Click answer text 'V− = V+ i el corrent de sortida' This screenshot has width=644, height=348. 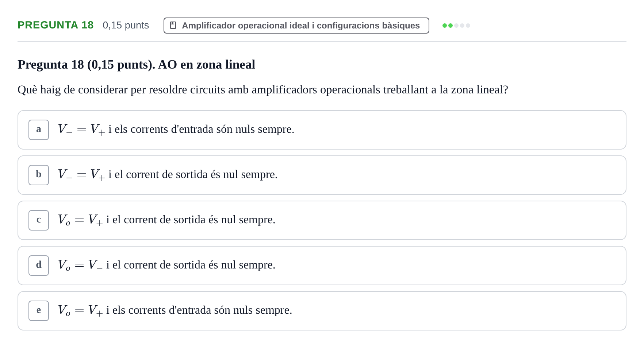(168, 175)
